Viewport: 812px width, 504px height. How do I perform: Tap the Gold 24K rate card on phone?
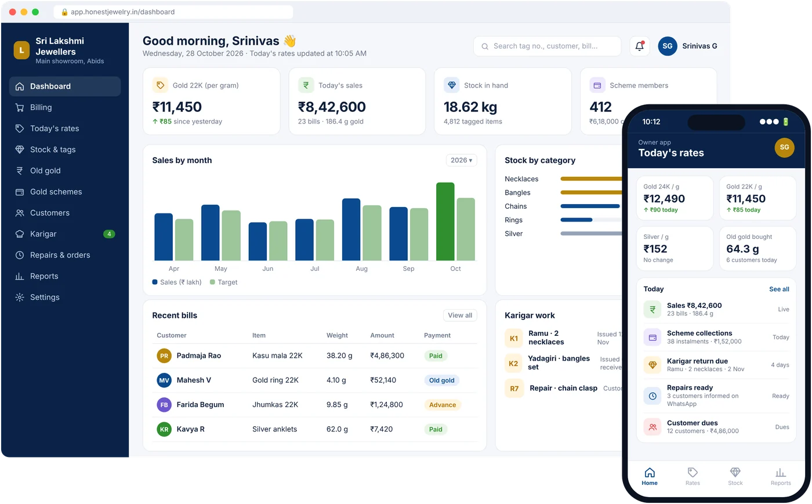[675, 198]
